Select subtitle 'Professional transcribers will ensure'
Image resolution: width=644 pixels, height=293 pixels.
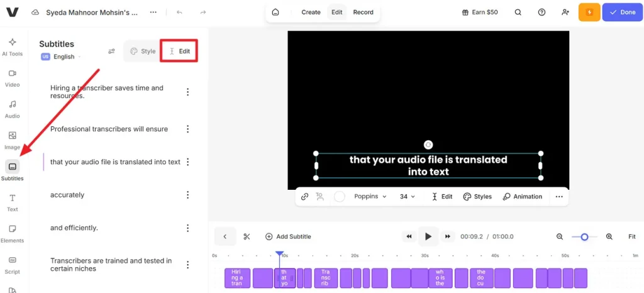[x=109, y=129]
